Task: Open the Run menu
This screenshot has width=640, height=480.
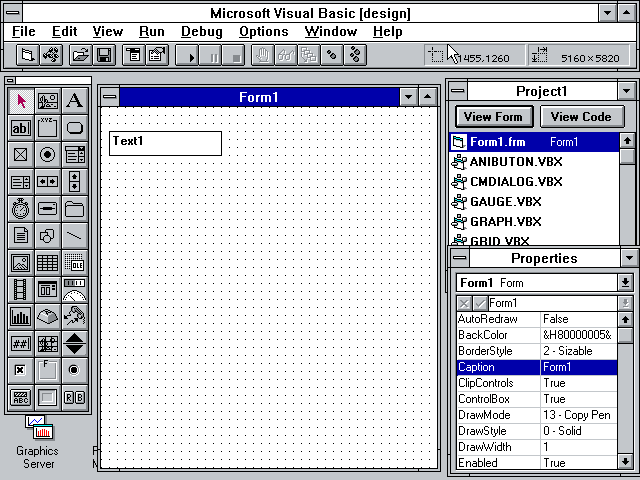Action: tap(152, 32)
